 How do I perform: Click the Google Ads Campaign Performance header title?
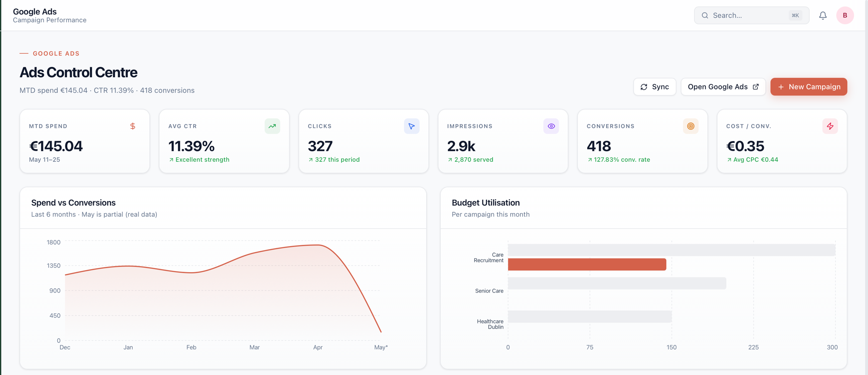click(x=49, y=15)
